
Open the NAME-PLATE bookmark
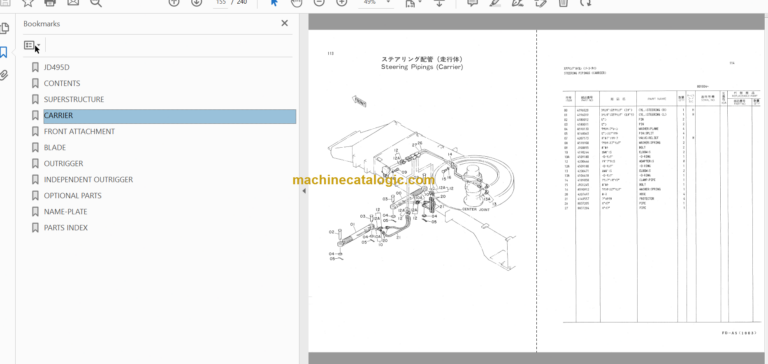(x=66, y=212)
